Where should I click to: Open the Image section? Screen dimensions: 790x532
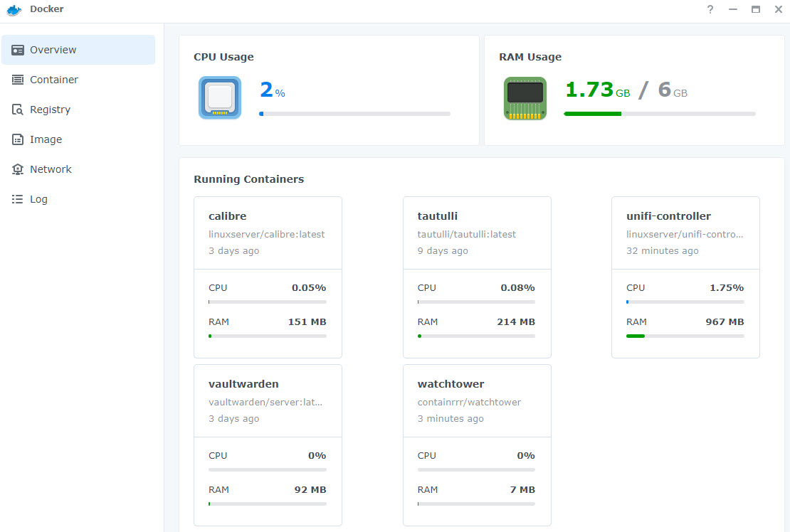(78, 139)
